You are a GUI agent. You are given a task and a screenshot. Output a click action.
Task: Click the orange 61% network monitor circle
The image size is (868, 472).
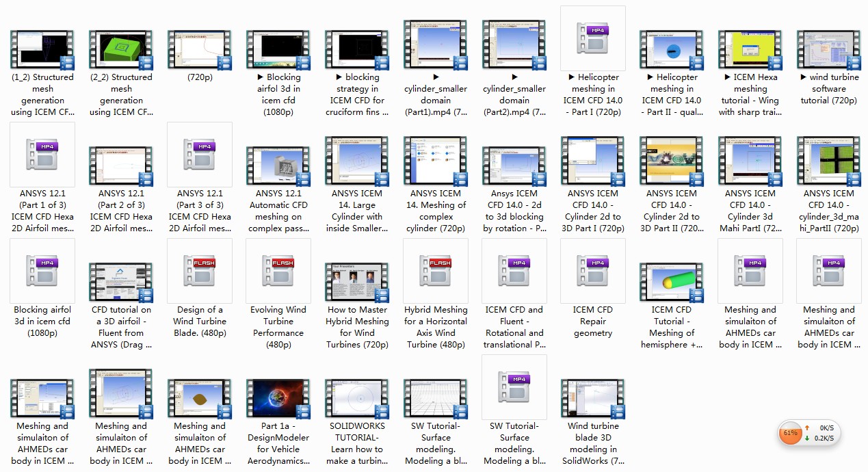(x=791, y=433)
